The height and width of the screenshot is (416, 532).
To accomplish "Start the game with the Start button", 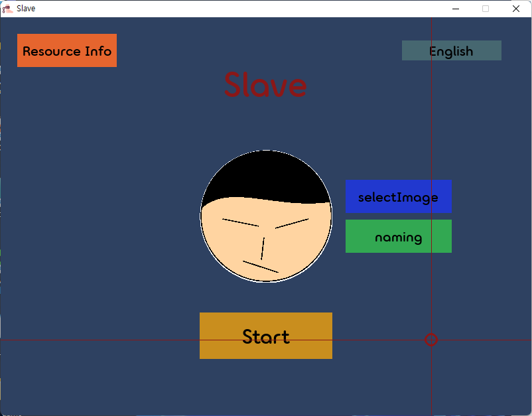I will coord(266,336).
